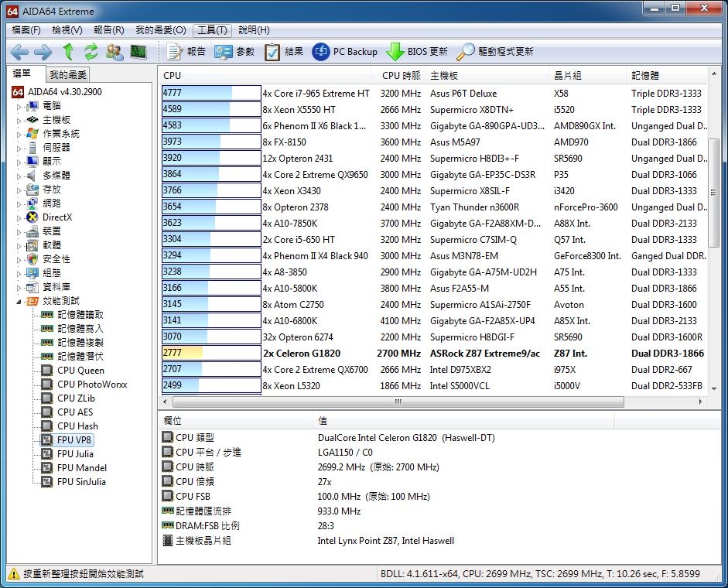Go back with the blue left arrow

point(19,52)
